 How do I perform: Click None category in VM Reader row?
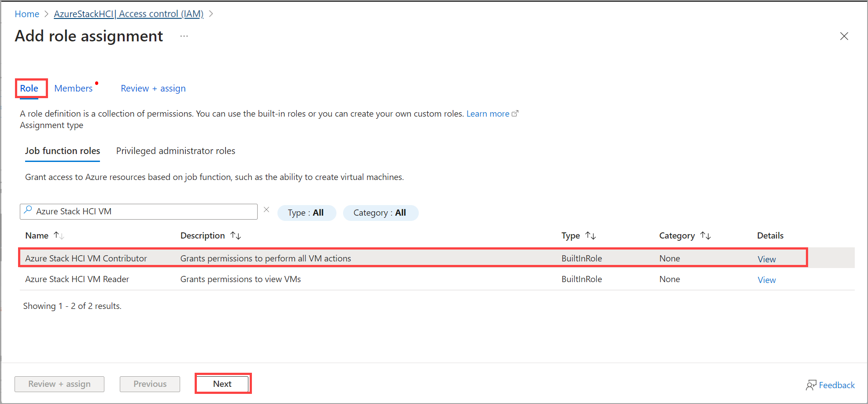670,279
